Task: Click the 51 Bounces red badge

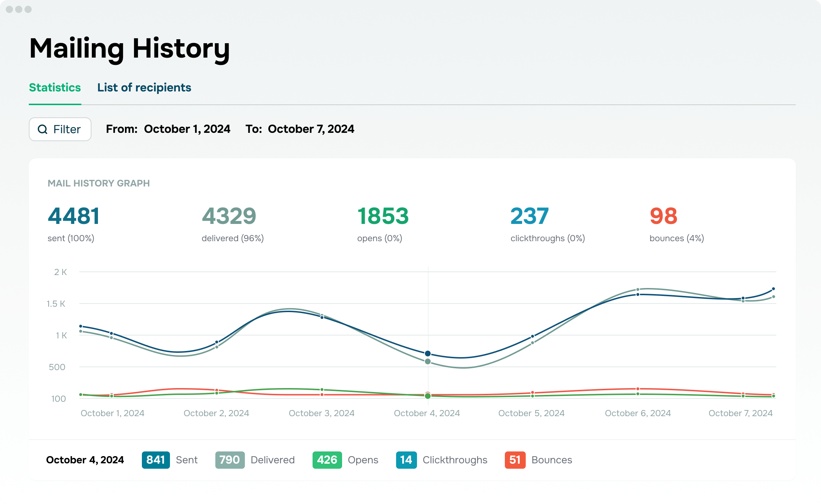Action: click(515, 460)
